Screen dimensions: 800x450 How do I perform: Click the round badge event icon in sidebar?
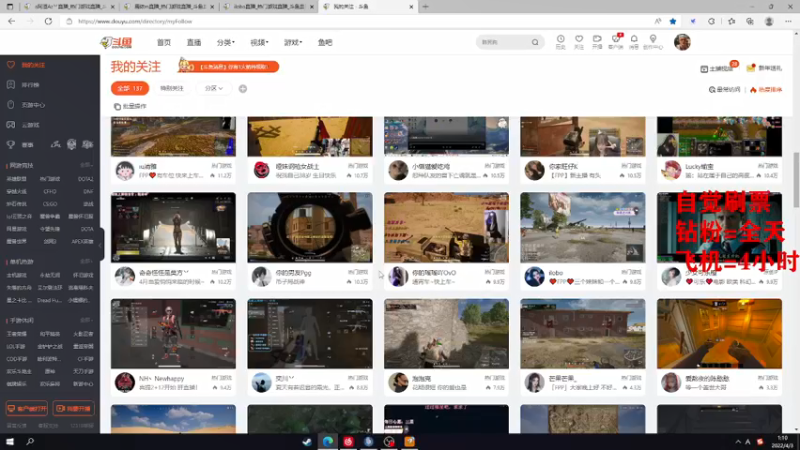point(71,144)
